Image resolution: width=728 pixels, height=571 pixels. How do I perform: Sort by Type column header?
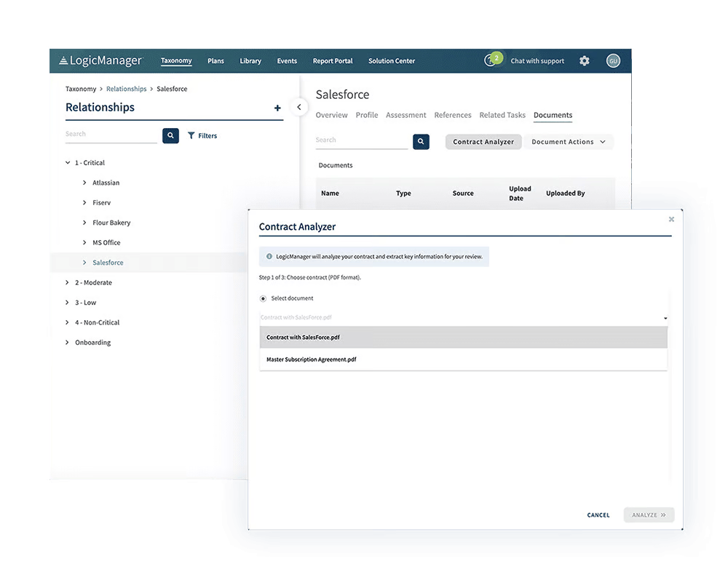[x=403, y=193]
